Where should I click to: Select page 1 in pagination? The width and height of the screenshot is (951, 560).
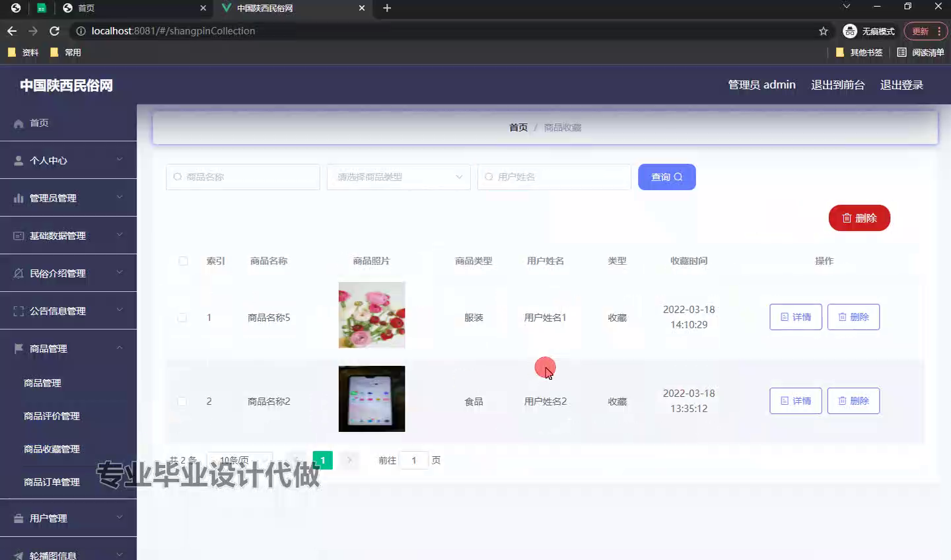pyautogui.click(x=323, y=460)
